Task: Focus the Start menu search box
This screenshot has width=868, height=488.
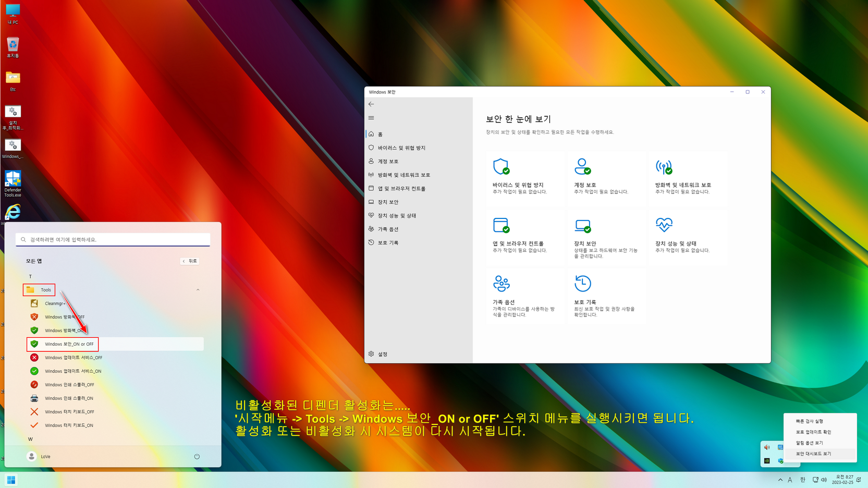Action: (113, 239)
